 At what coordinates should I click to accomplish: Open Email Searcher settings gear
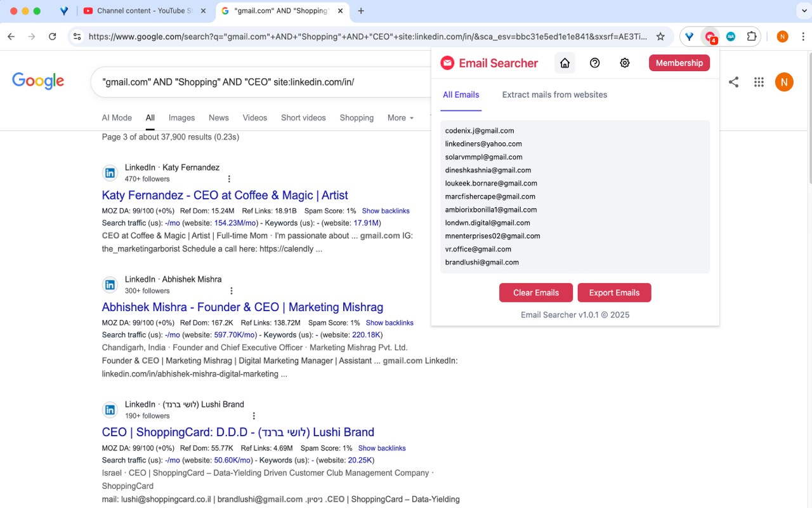point(624,63)
